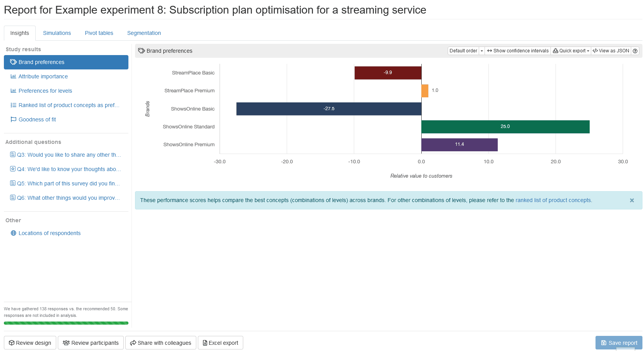Toggle Show confidence intervals

coord(518,51)
